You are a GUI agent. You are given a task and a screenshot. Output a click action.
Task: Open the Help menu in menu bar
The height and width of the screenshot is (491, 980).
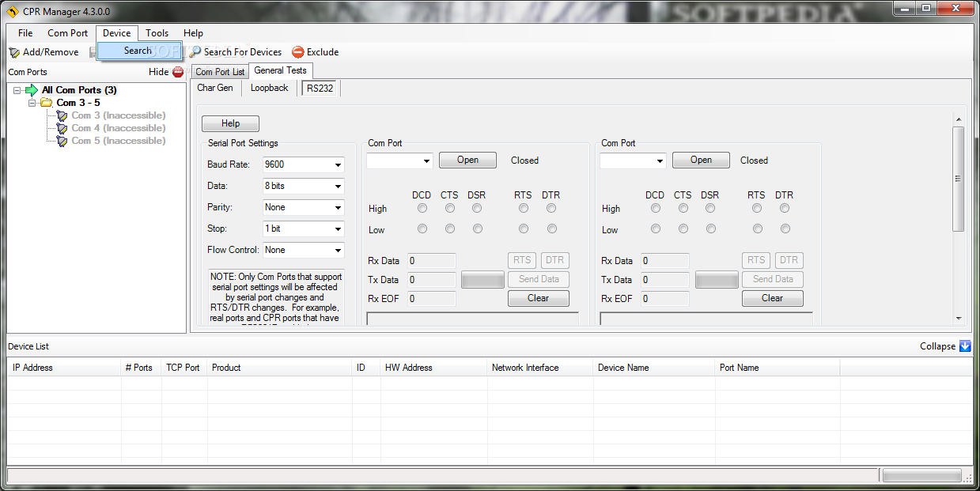193,33
